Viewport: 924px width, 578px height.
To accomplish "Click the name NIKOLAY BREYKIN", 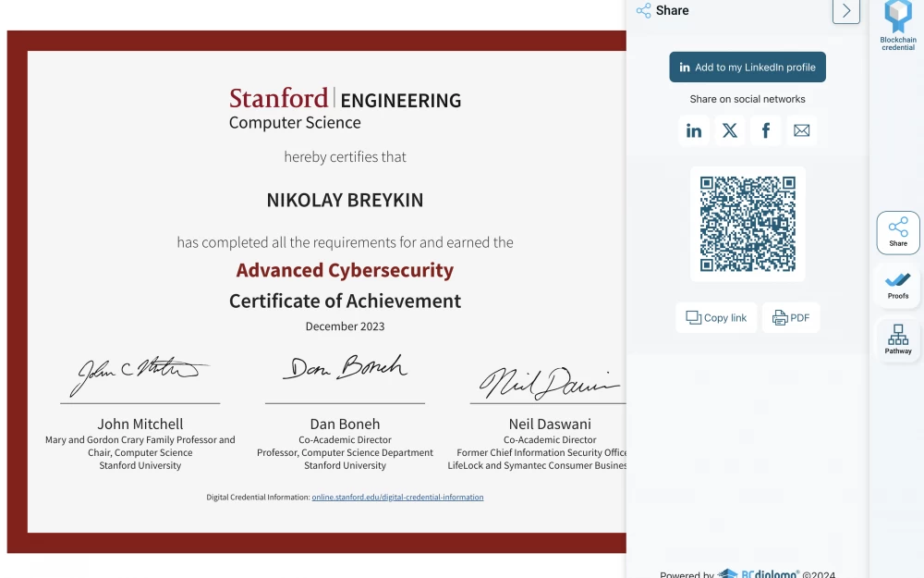I will [345, 200].
